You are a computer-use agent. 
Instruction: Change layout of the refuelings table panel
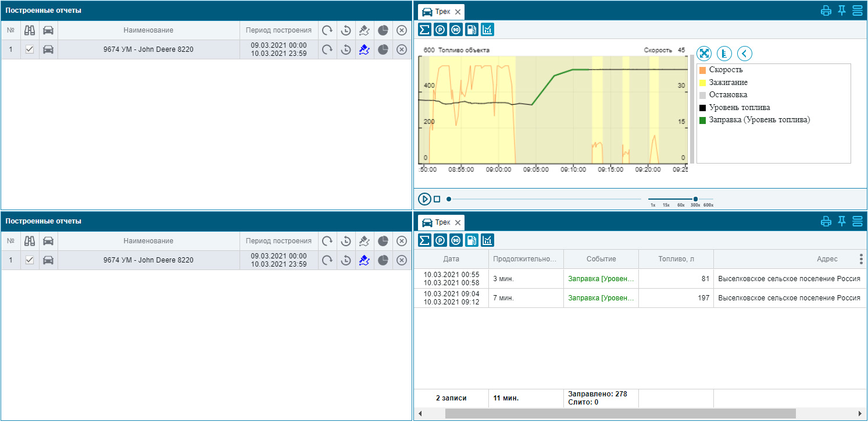click(857, 221)
